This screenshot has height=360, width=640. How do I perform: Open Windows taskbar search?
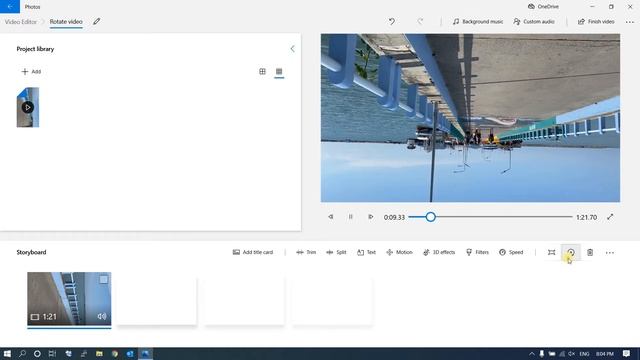click(x=22, y=353)
